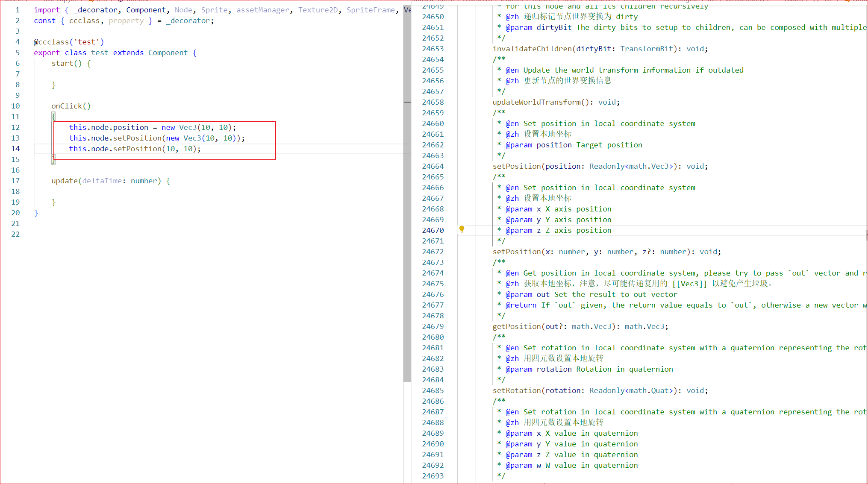Click line number 24672 gutter

[433, 252]
